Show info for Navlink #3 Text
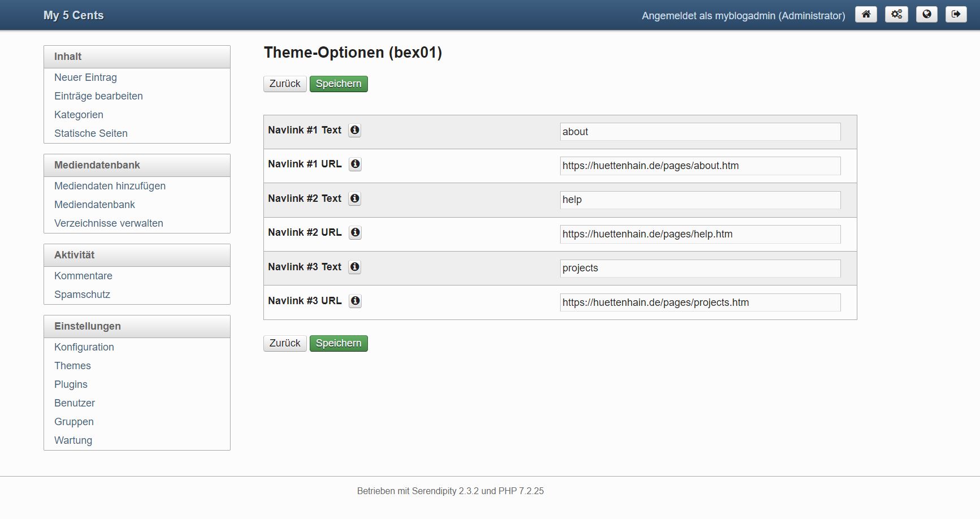This screenshot has width=980, height=519. coord(354,267)
